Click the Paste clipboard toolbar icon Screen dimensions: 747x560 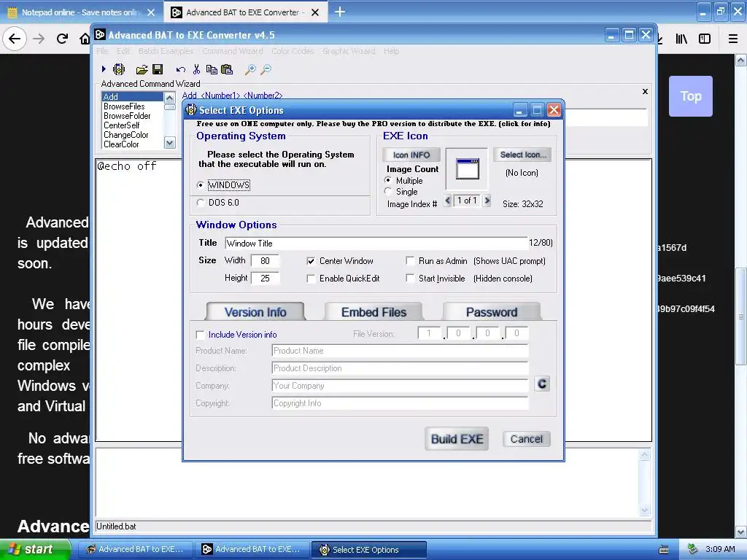click(x=228, y=69)
